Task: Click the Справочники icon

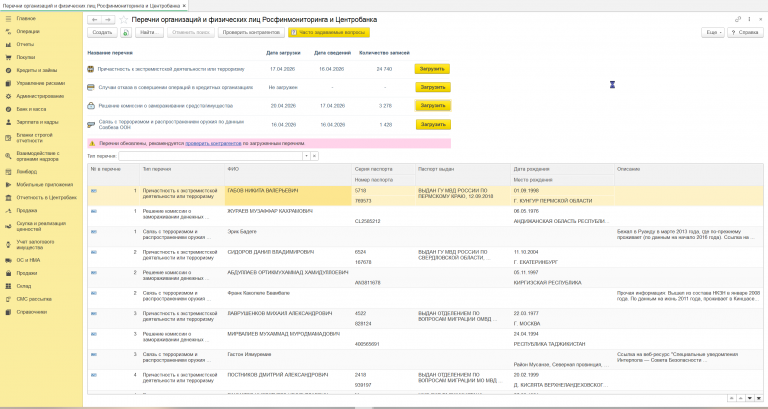Action: (x=8, y=312)
